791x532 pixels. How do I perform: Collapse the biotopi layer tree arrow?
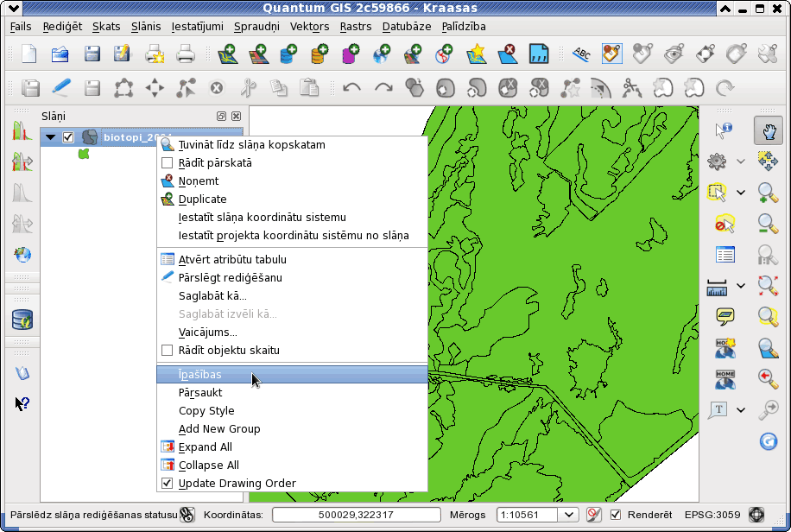50,137
